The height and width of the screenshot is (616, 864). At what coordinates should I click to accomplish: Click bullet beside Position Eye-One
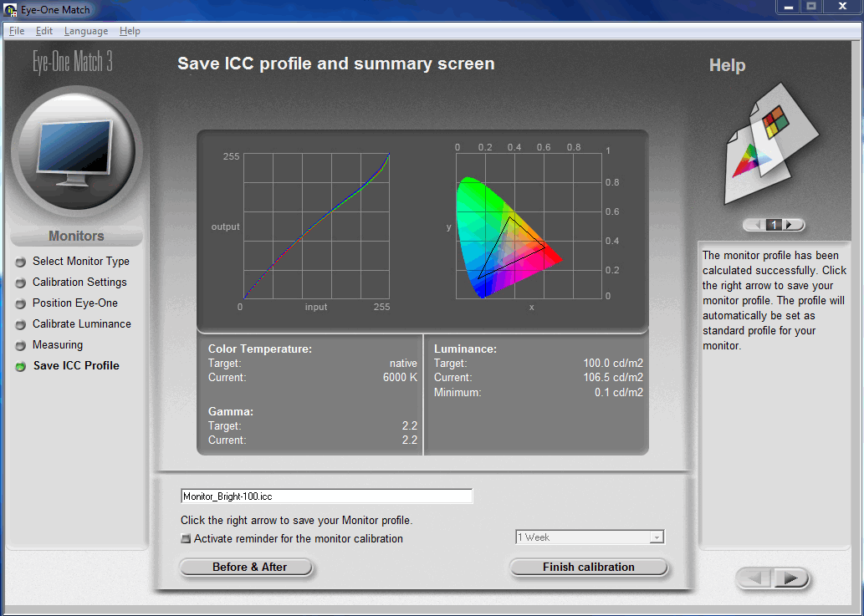pos(21,304)
